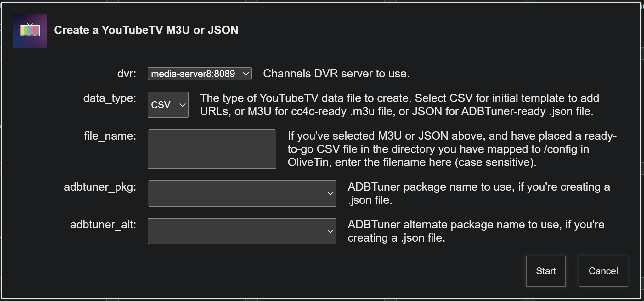Click the "Create a YouTubeTV M3U or JSON" heading
Image resolution: width=644 pixels, height=301 pixels.
tap(146, 30)
